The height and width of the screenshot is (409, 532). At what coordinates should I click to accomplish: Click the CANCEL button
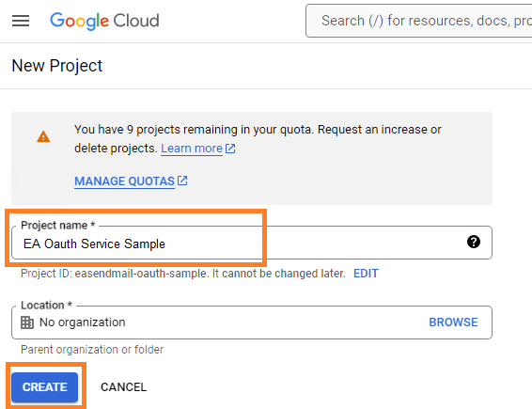pos(124,387)
